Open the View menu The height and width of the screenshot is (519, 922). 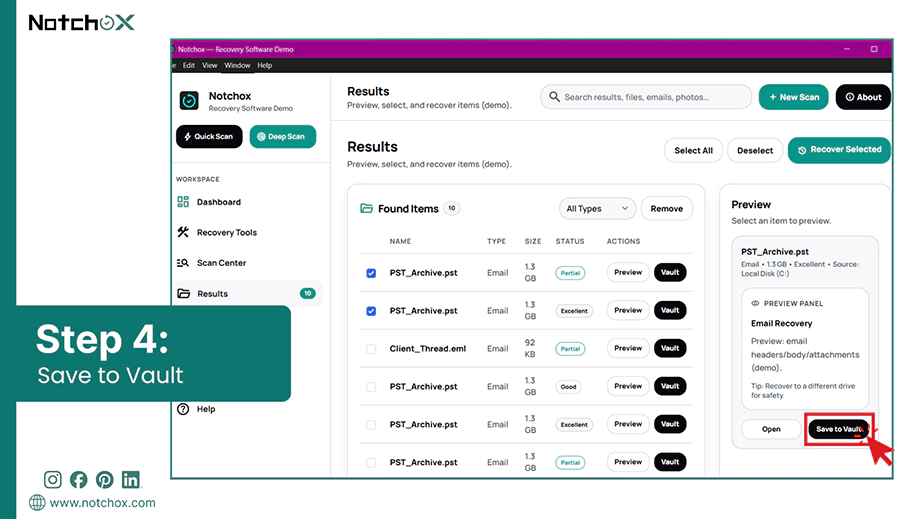tap(209, 65)
